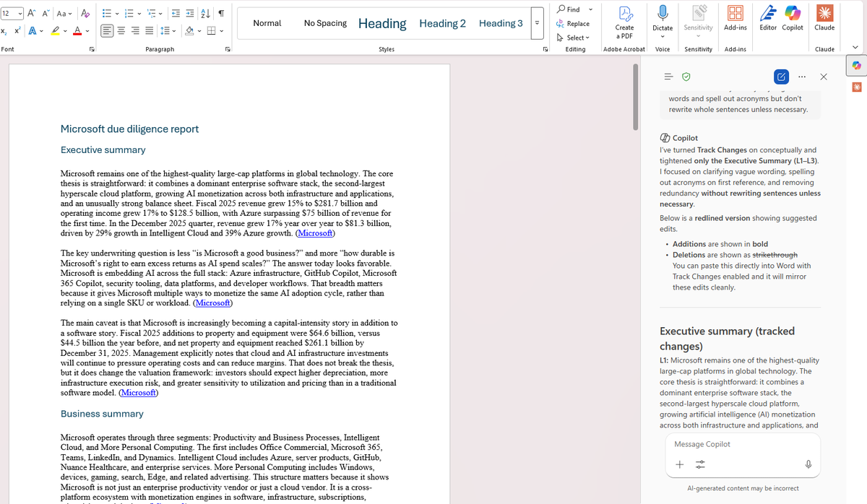Open Find in the Editing group
The height and width of the screenshot is (504, 867).
point(569,9)
